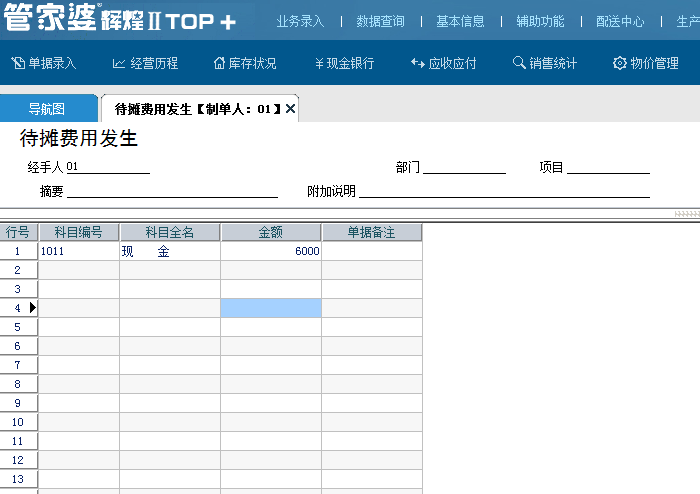The image size is (700, 494).
Task: Open 应收应付 arrows icon
Action: pyautogui.click(x=418, y=63)
